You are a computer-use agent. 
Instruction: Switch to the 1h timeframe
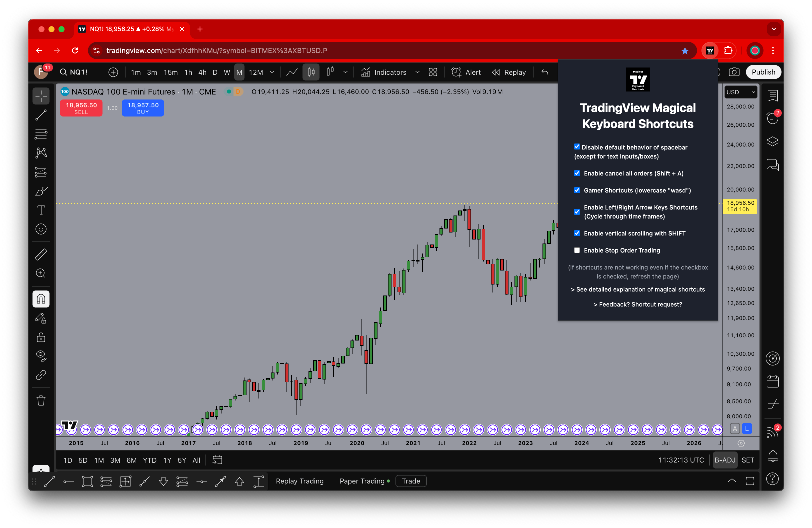pos(188,72)
